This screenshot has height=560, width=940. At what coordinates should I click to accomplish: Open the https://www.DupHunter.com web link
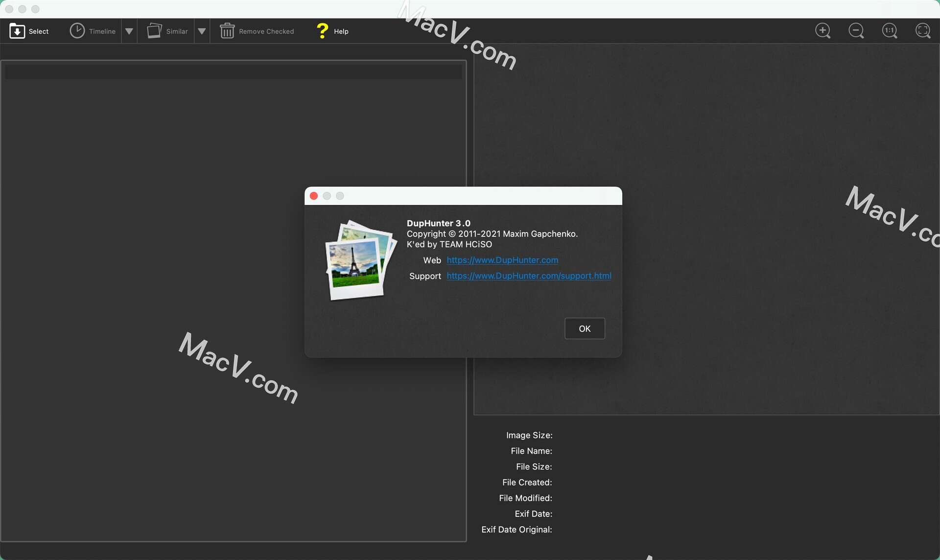pos(502,260)
